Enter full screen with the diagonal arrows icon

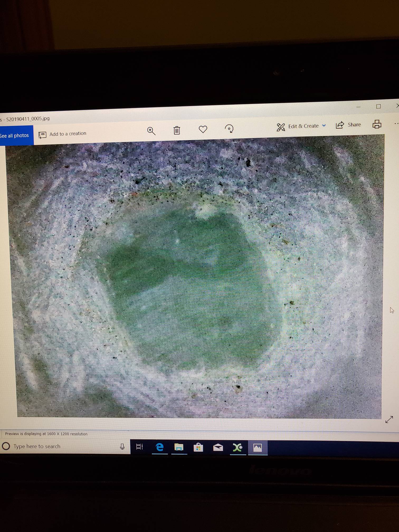[x=389, y=419]
